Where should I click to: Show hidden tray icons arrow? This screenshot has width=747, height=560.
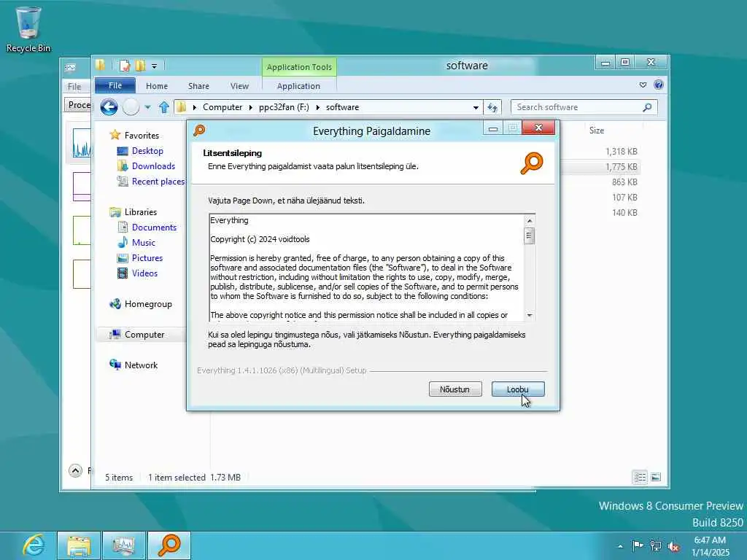click(x=620, y=546)
